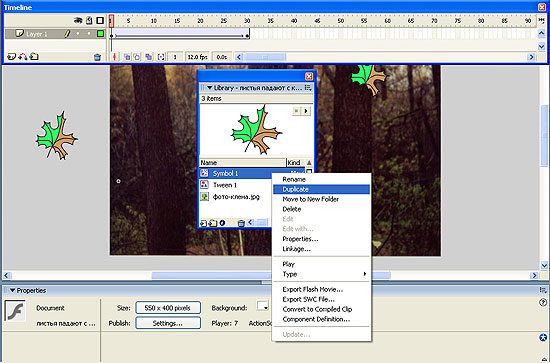Click the Properties panel help icon
This screenshot has width=550, height=363.
(x=543, y=302)
